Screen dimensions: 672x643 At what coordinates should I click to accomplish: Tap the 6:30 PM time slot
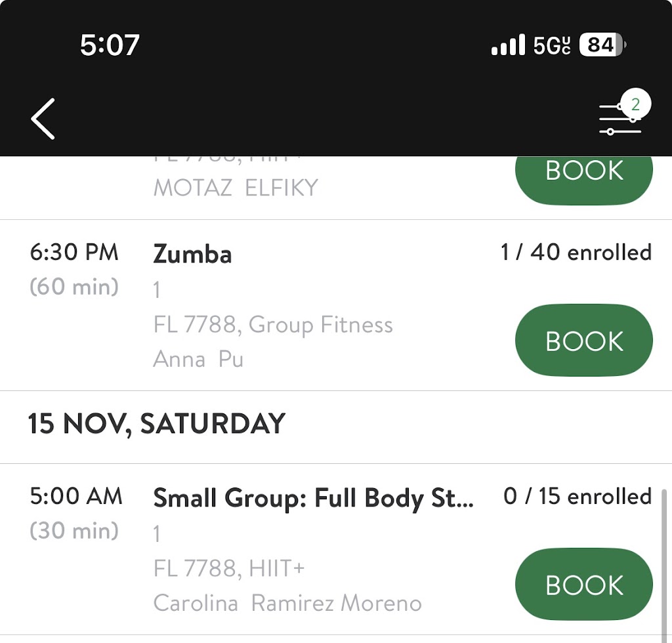click(x=74, y=253)
